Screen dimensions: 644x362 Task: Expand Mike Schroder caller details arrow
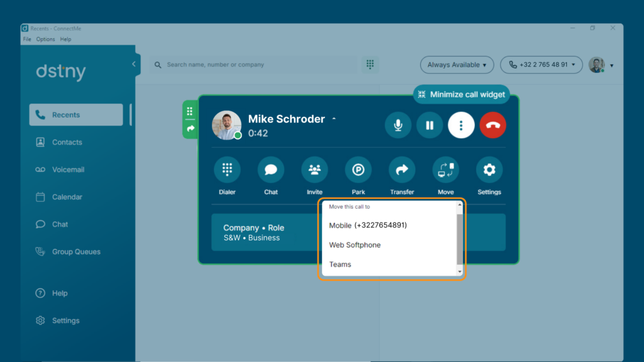coord(334,119)
